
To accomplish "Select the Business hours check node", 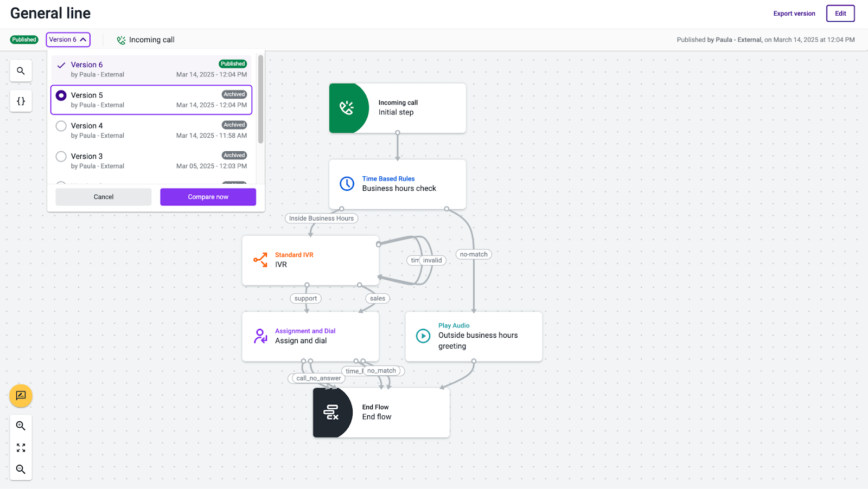I will (398, 184).
